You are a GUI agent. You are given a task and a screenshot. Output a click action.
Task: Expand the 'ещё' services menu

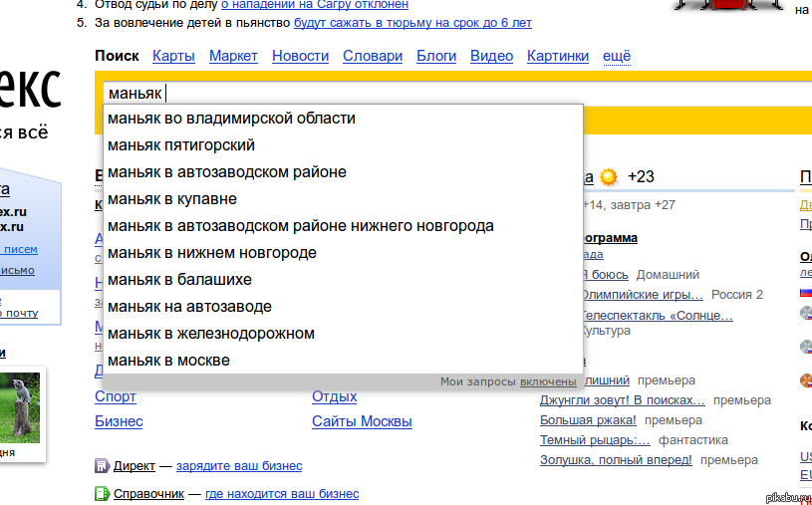(617, 57)
